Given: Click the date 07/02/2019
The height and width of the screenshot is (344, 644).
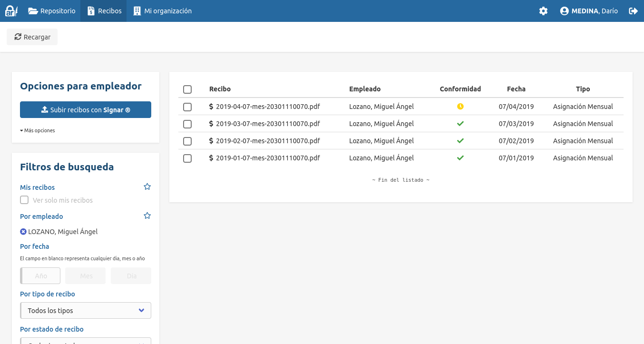Looking at the screenshot, I should point(517,141).
